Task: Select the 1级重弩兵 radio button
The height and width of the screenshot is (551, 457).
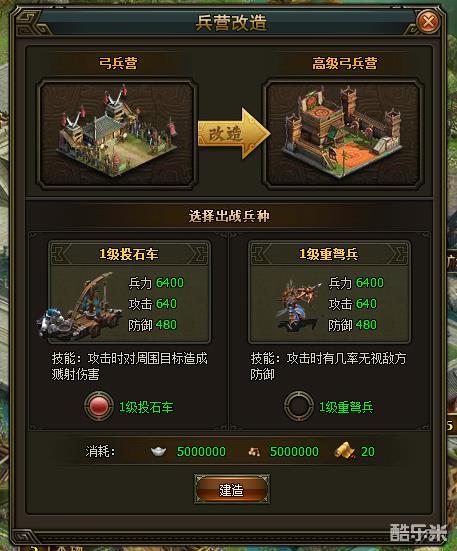Action: tap(299, 406)
